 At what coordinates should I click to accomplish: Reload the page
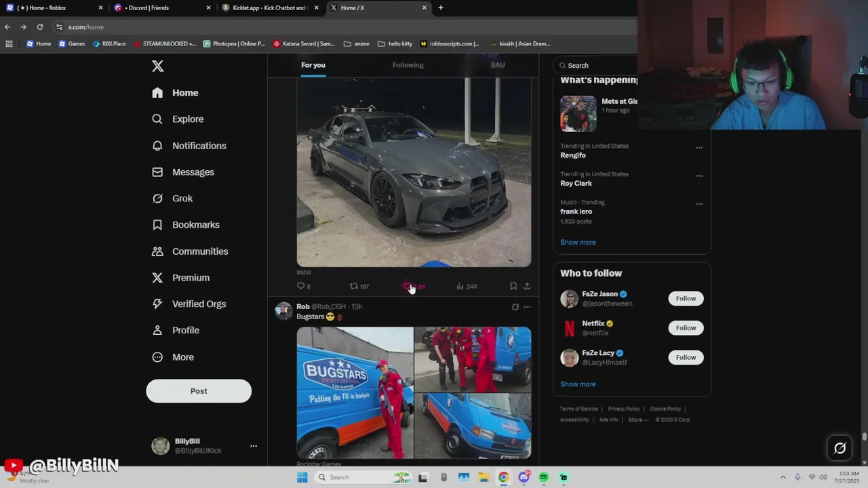click(40, 27)
